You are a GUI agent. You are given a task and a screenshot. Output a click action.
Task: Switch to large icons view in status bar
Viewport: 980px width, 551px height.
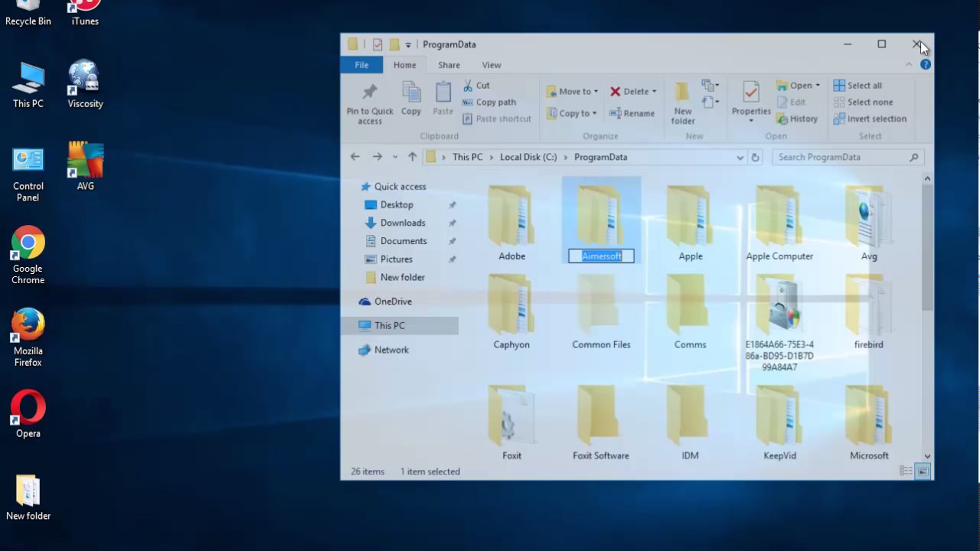pos(923,471)
